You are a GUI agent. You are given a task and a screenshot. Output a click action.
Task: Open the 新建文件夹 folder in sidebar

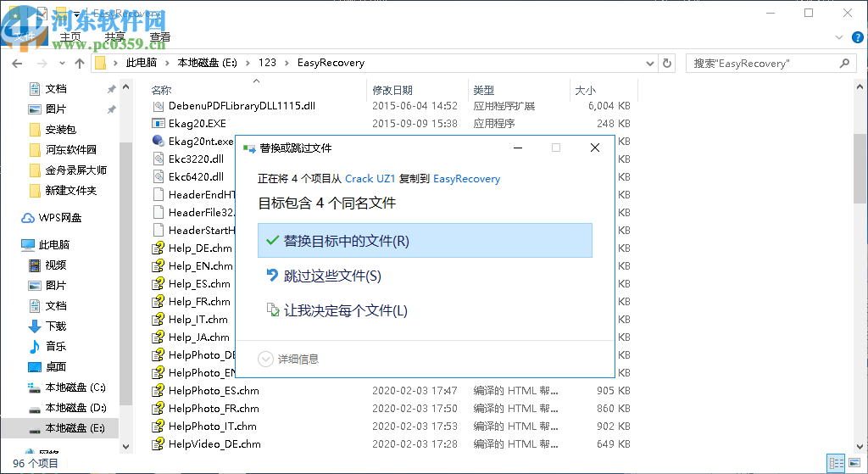tap(70, 191)
